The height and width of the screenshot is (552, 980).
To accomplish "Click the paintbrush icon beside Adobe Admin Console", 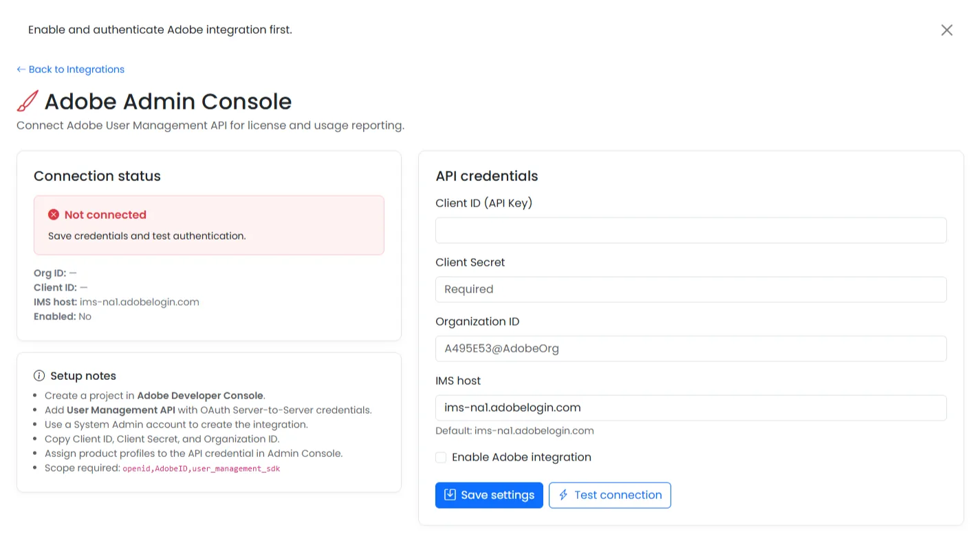I will point(28,101).
